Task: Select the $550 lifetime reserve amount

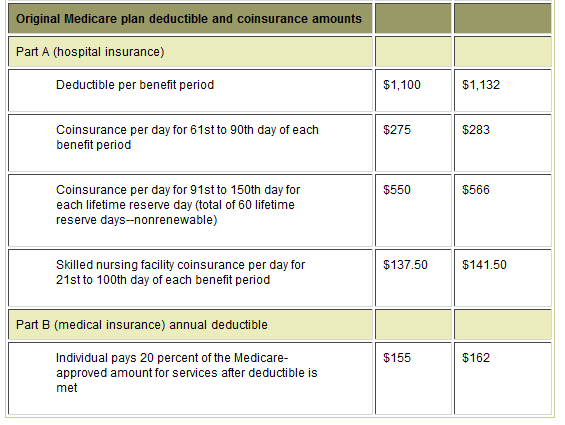Action: tap(397, 190)
